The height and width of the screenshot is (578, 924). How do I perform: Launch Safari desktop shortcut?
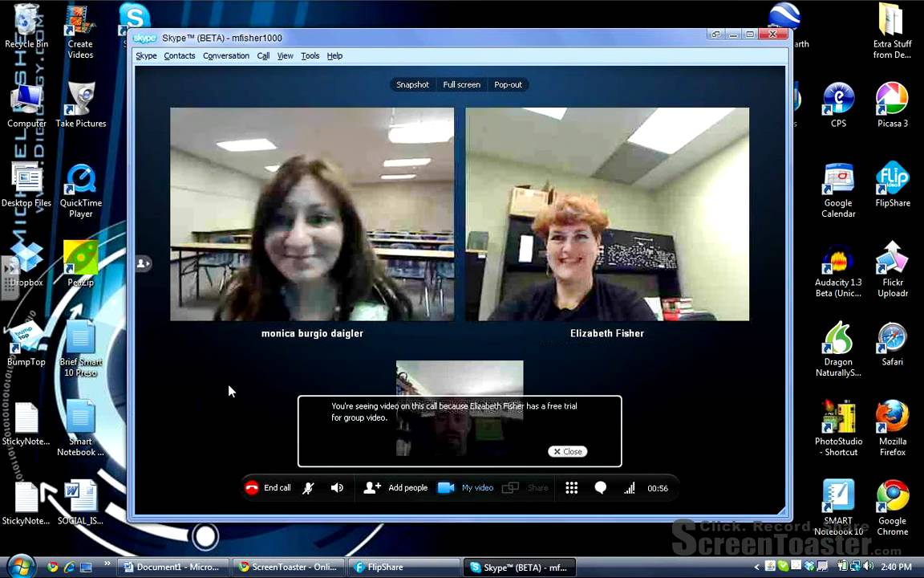[892, 344]
